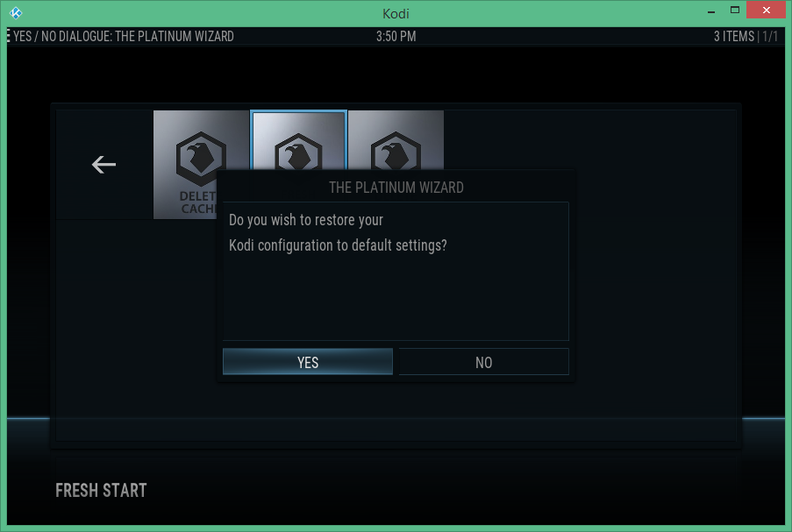Click the empty dialog body area
792x532 pixels.
click(396, 298)
